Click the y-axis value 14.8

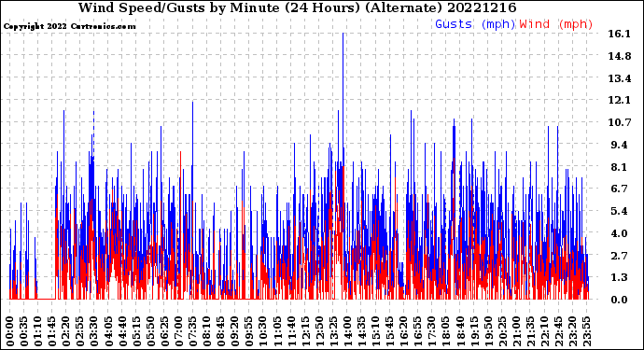[620, 56]
